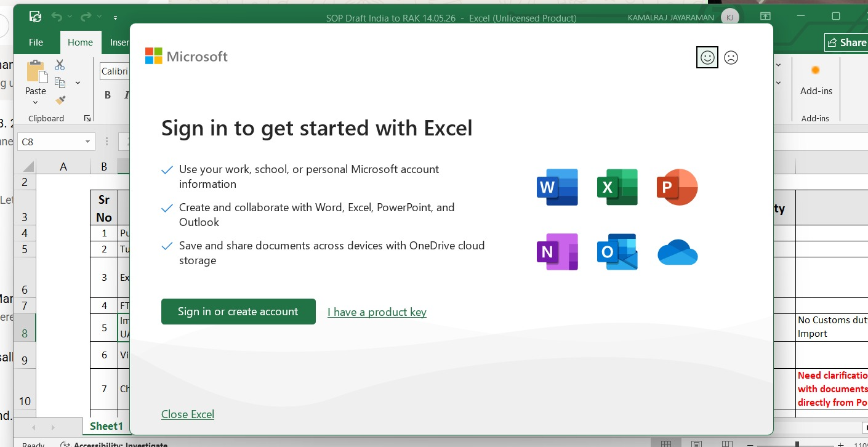Click the Excel app icon in dialog

tap(617, 187)
